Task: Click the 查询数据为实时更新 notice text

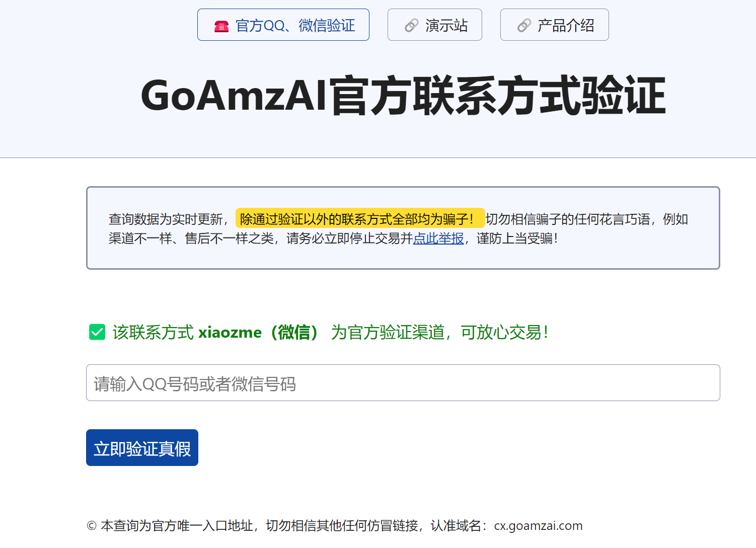Action: point(166,219)
